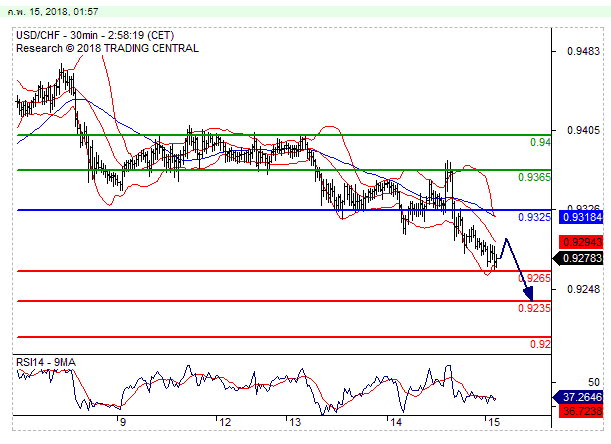
Task: Click the red 0.92943 price tag
Action: (x=581, y=242)
